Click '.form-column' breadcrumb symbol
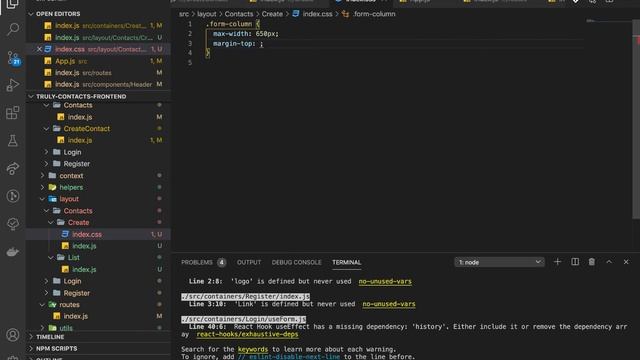This screenshot has height=360, width=640. click(x=374, y=14)
